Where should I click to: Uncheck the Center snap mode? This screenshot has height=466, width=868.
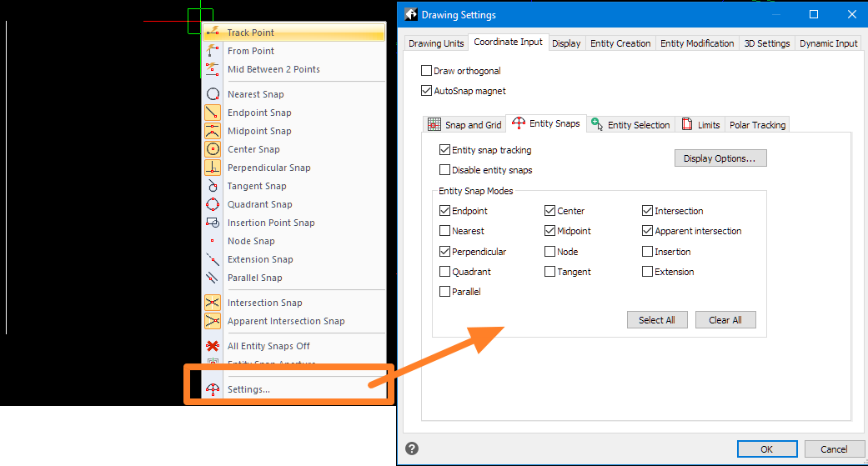coord(549,210)
